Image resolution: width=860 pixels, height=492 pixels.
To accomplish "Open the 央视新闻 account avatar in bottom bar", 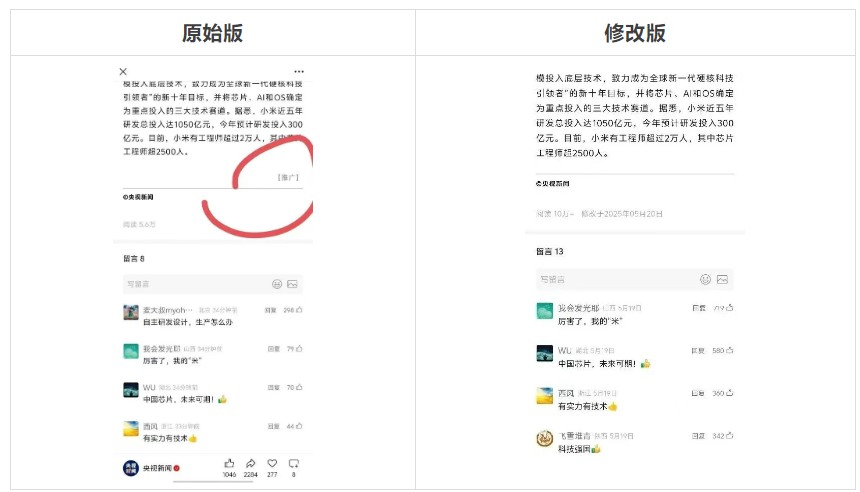I will 131,468.
